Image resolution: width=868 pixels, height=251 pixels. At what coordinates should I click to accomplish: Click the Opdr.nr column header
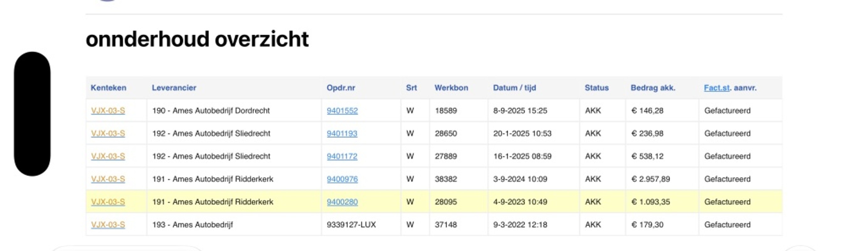[x=341, y=88]
